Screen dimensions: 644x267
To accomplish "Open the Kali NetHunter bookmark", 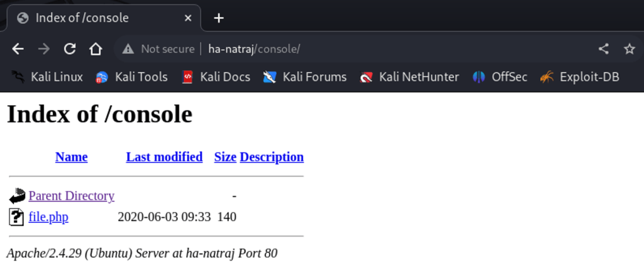I will pos(409,77).
